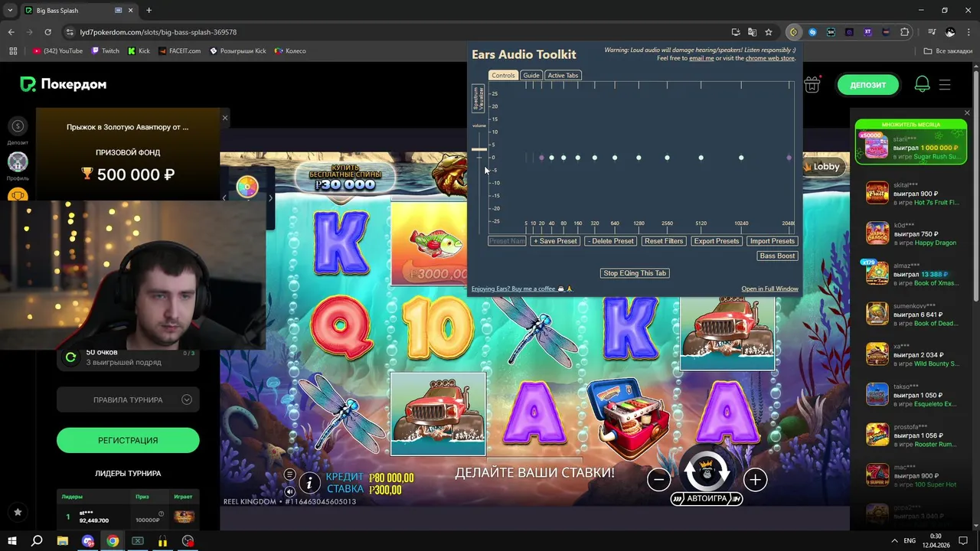The height and width of the screenshot is (551, 980).
Task: Open the YouTube bookmark
Action: pos(57,51)
